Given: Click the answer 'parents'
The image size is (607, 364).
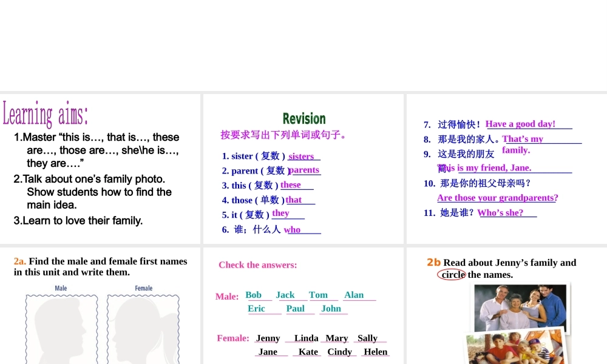Looking at the screenshot, I should [304, 170].
